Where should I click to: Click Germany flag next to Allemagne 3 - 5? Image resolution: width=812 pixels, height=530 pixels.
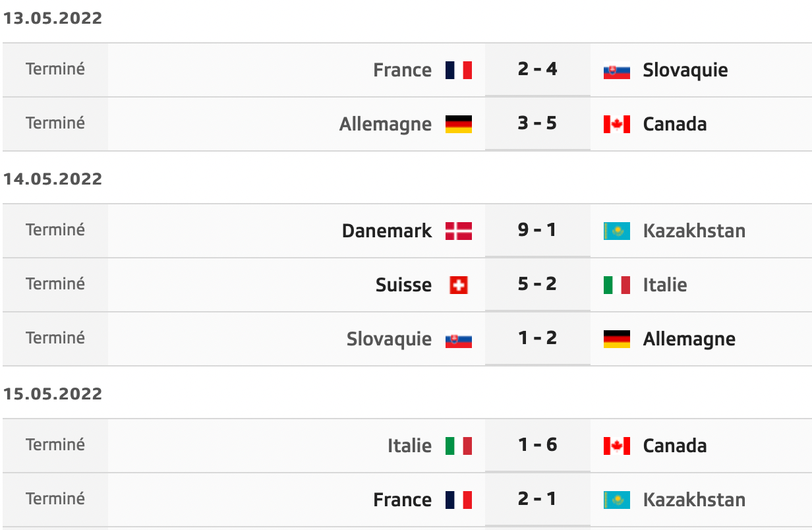pyautogui.click(x=459, y=124)
